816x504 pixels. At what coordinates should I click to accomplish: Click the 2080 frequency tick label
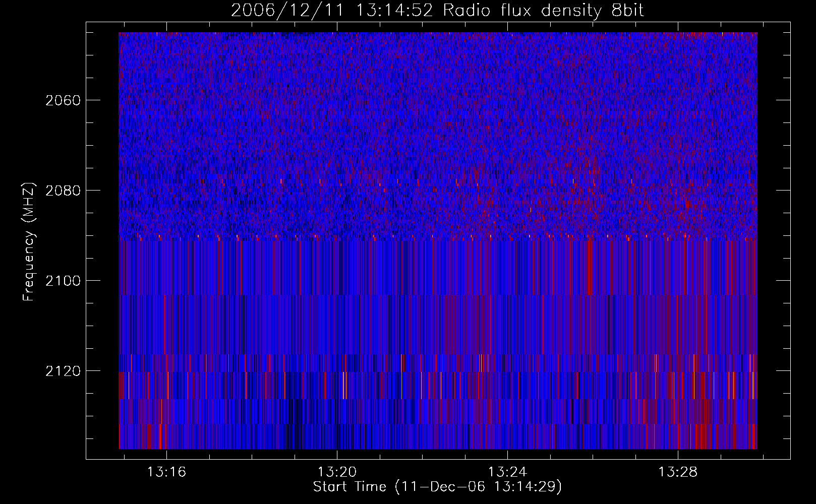pos(63,191)
